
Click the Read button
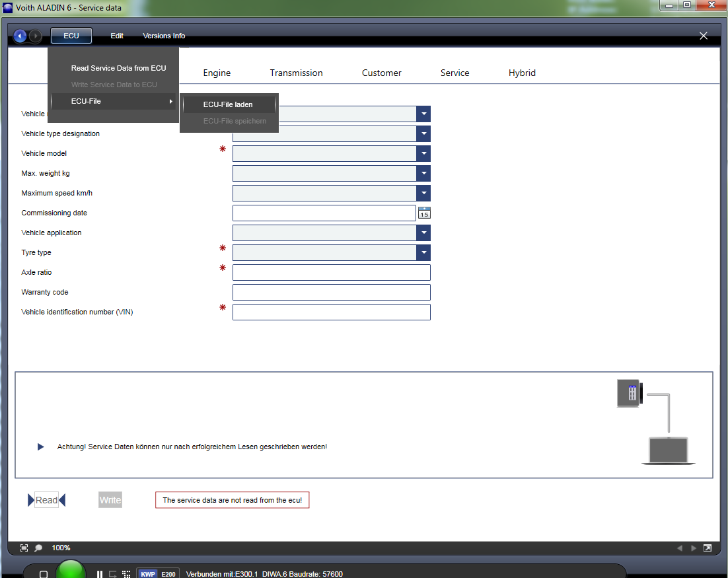46,500
